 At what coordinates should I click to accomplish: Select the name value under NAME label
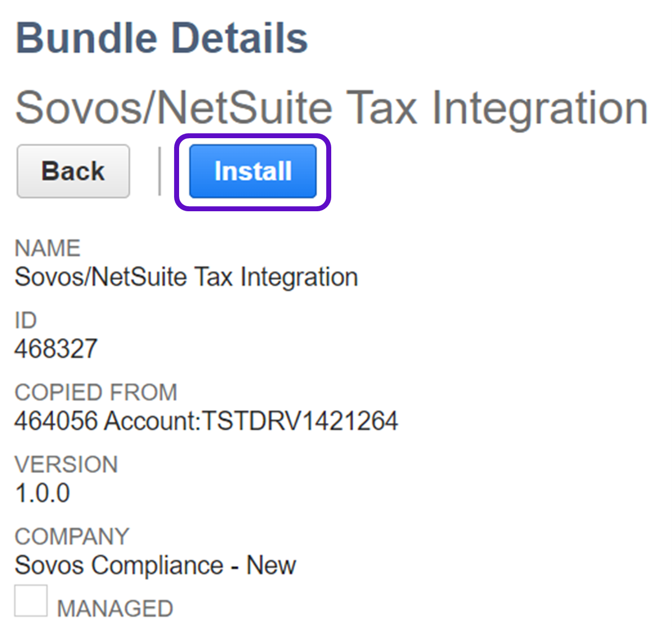(186, 277)
